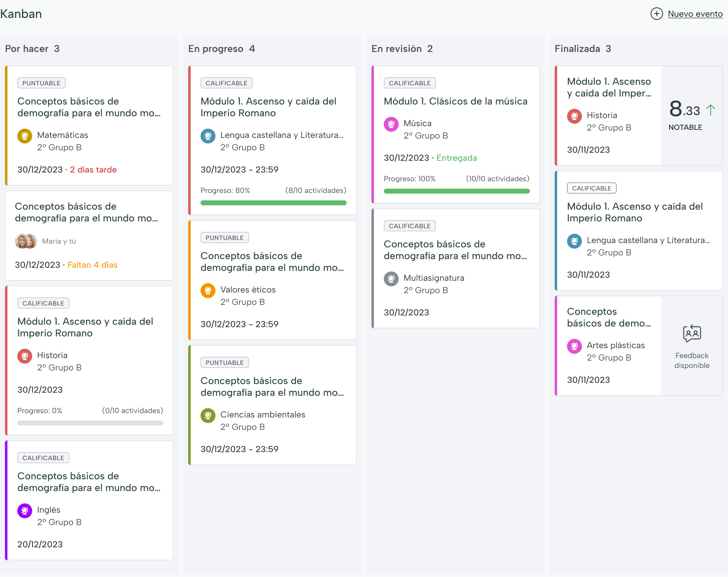Click the yellow Matemáticas subject icon
This screenshot has height=577, width=728.
click(x=25, y=136)
